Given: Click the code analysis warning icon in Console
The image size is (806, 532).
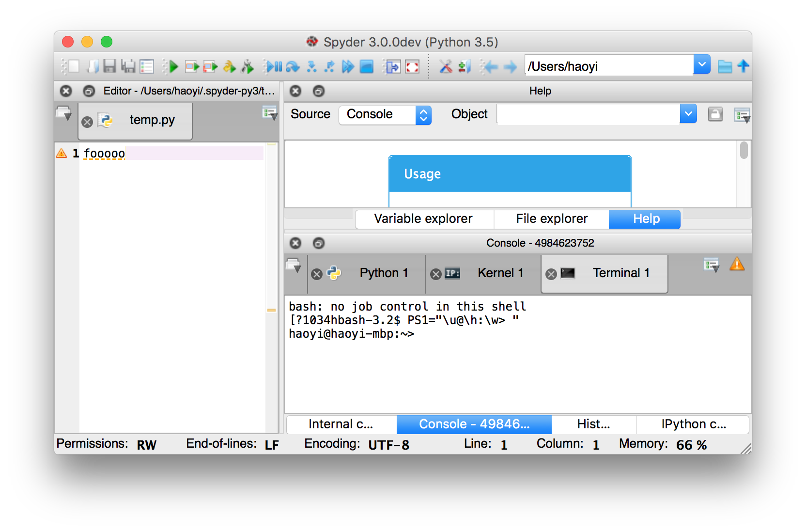Looking at the screenshot, I should (737, 264).
